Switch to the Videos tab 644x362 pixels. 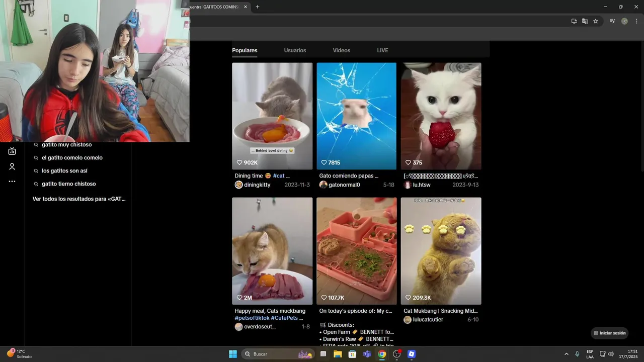342,50
